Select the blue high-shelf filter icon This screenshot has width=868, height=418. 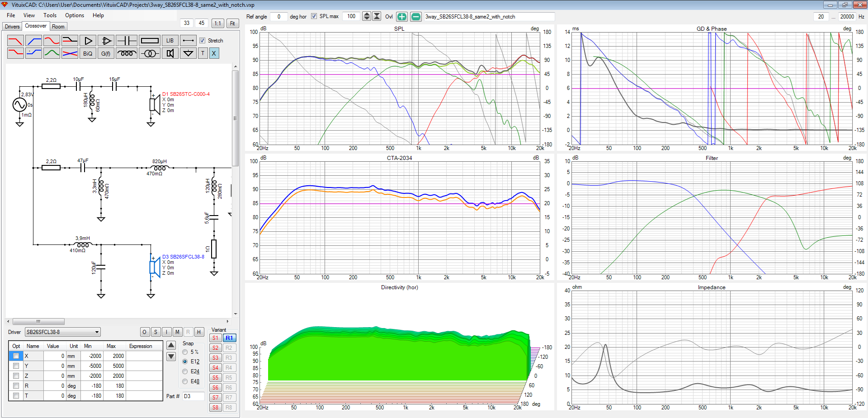(33, 53)
